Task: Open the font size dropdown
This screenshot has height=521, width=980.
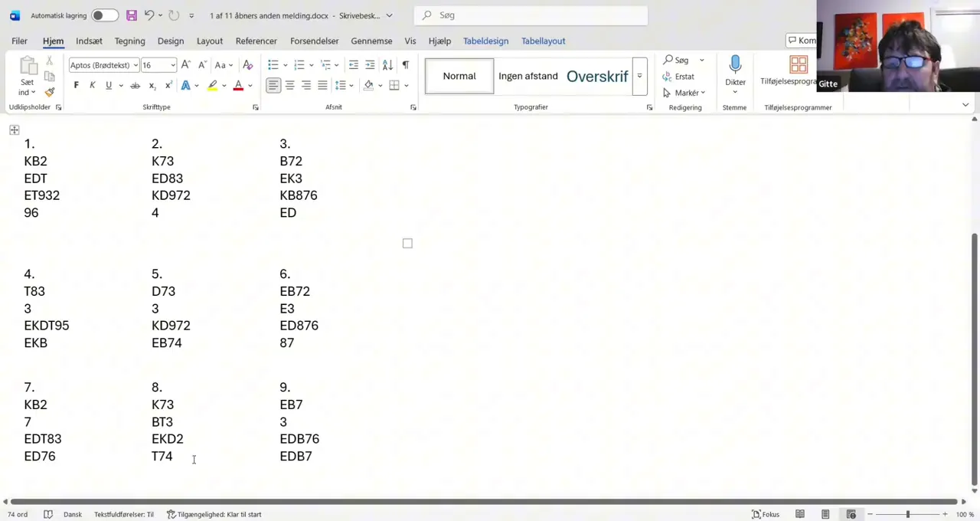Action: [172, 65]
